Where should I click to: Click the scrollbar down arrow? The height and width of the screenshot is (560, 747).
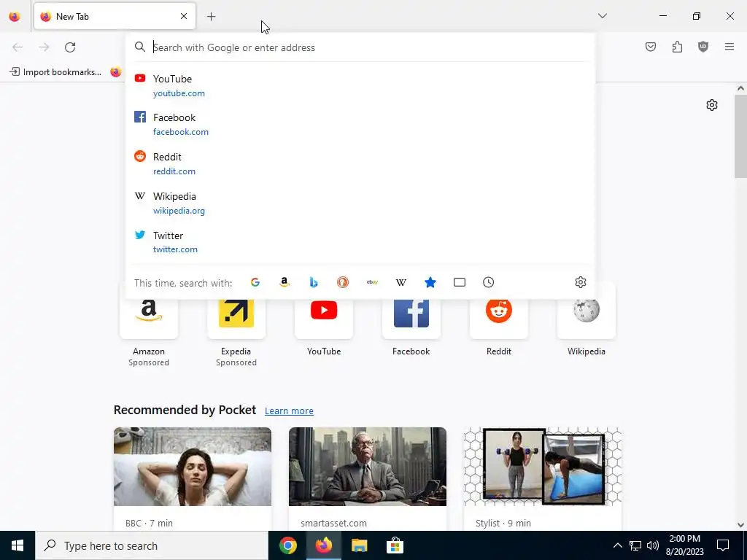(x=740, y=525)
